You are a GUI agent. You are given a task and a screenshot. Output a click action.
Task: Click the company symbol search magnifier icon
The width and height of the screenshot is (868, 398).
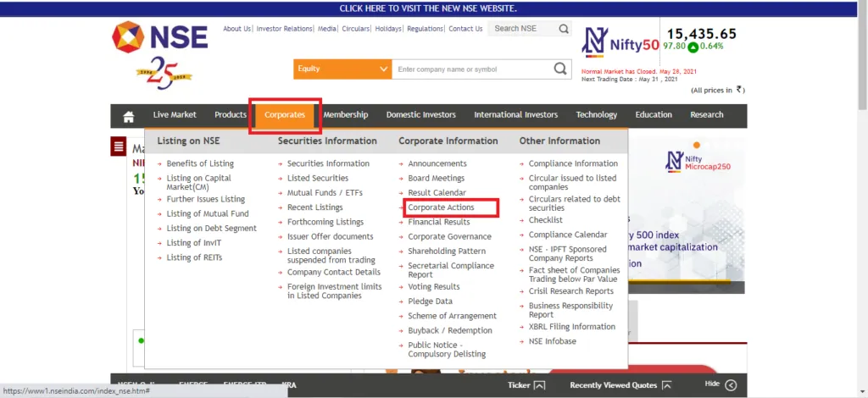tap(560, 69)
